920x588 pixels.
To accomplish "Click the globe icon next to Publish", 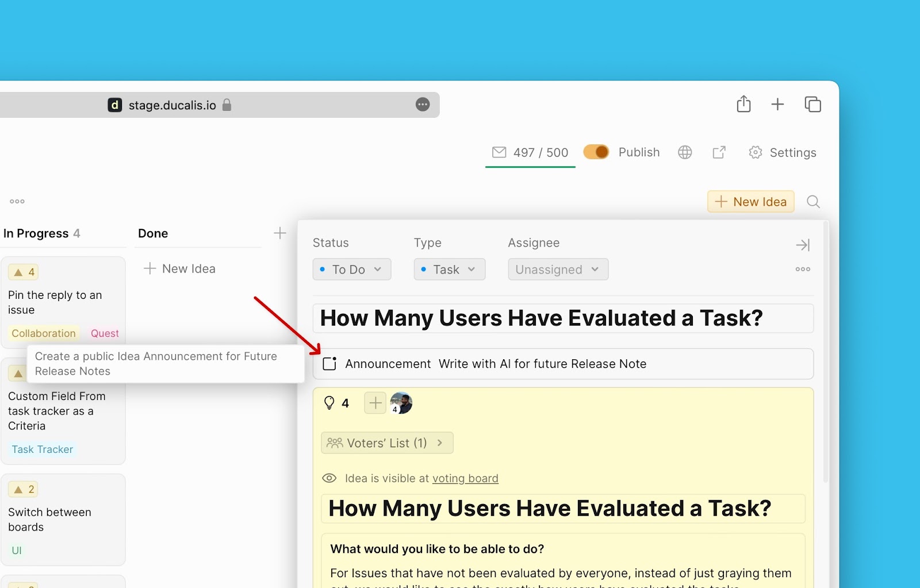I will [x=685, y=152].
